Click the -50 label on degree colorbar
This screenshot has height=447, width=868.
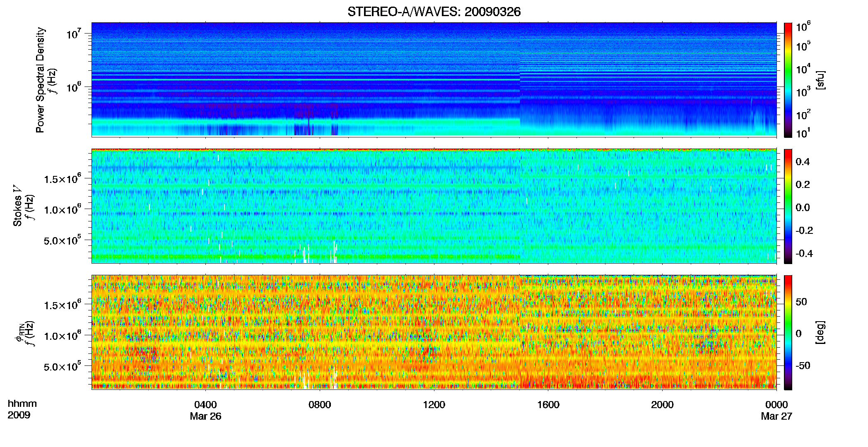(x=803, y=365)
